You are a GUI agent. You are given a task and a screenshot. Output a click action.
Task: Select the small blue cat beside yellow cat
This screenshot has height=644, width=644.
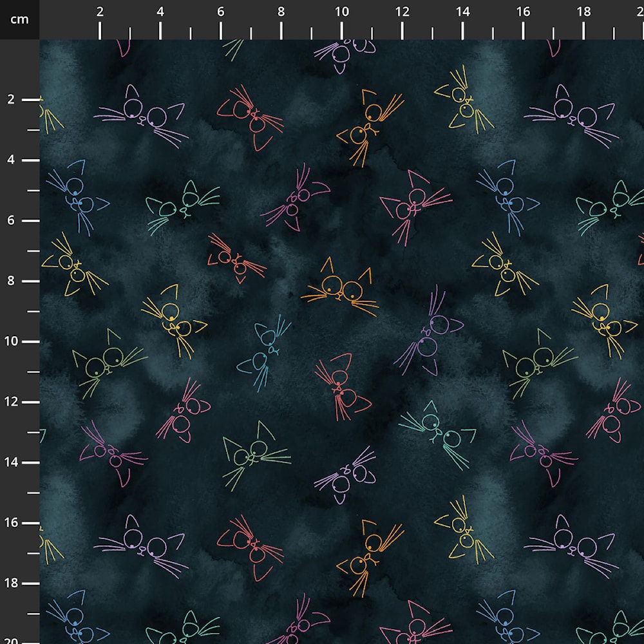click(265, 352)
